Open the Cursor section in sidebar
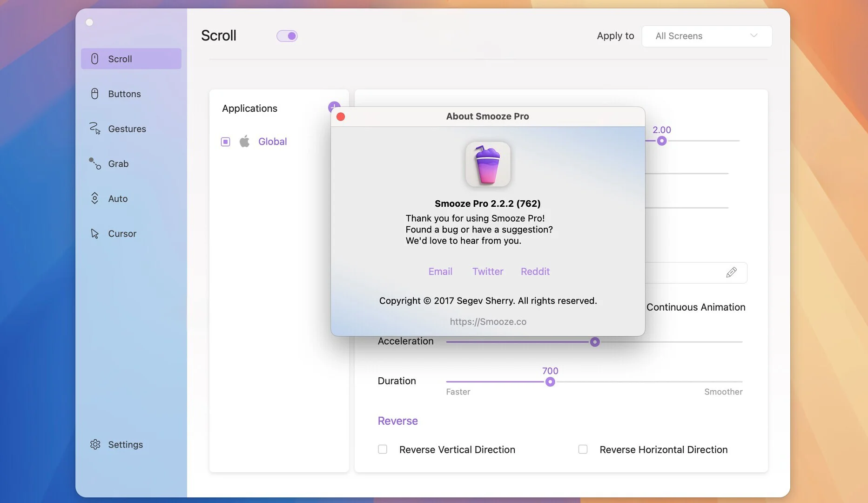This screenshot has width=868, height=503. 131,233
